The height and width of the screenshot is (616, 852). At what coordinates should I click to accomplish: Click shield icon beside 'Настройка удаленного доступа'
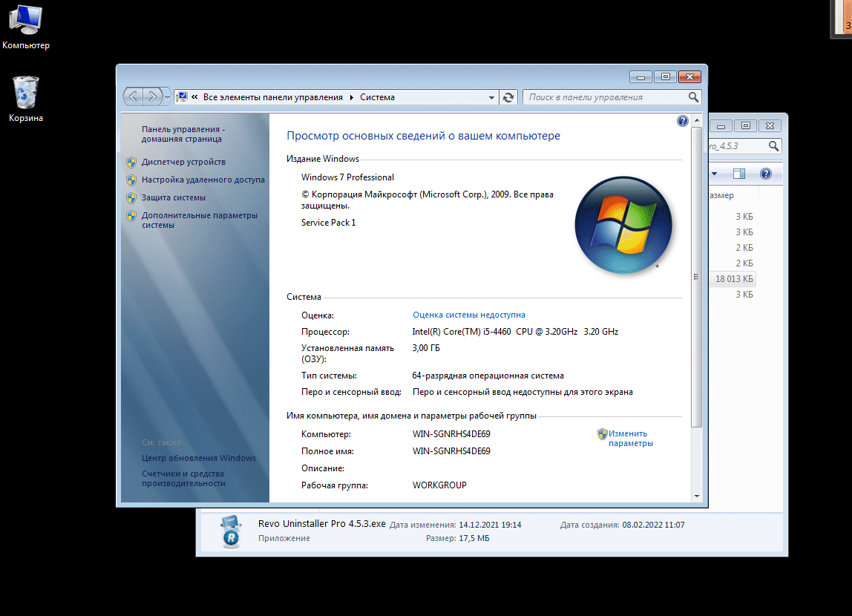tap(131, 180)
